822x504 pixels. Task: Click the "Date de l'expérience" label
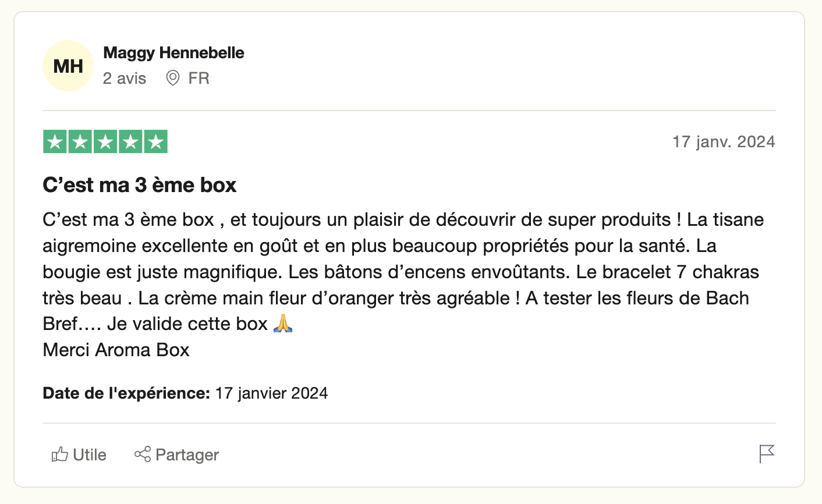pos(126,393)
